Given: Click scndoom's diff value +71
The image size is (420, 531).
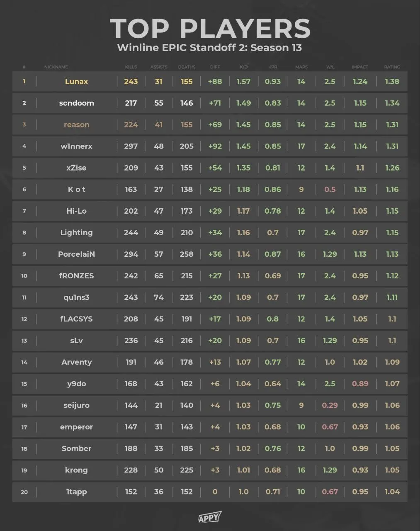Looking at the screenshot, I should coord(215,103).
